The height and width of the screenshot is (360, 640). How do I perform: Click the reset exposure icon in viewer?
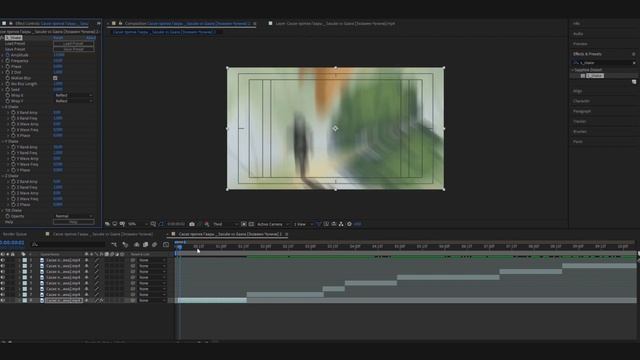[x=349, y=224]
